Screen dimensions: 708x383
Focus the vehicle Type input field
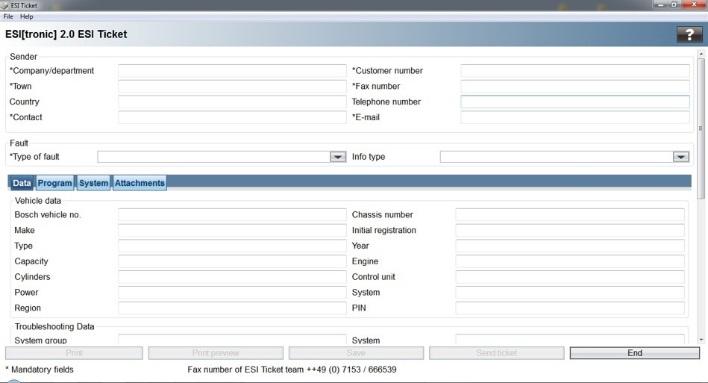coord(232,246)
